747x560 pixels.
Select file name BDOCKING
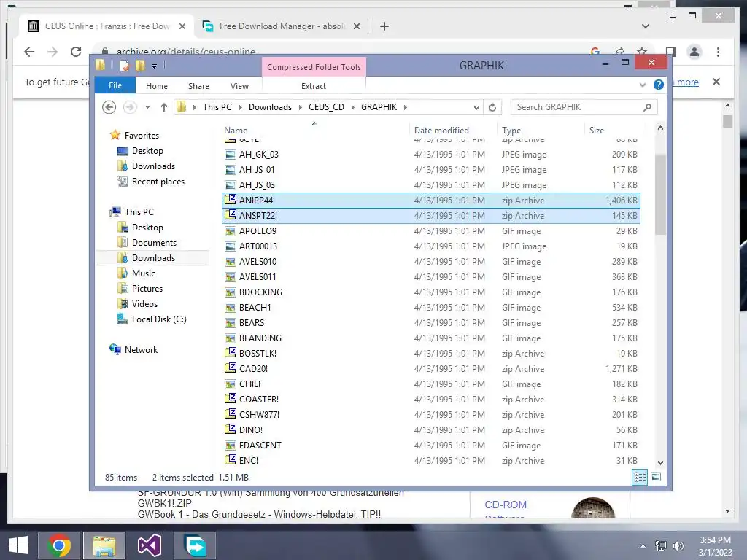[260, 292]
